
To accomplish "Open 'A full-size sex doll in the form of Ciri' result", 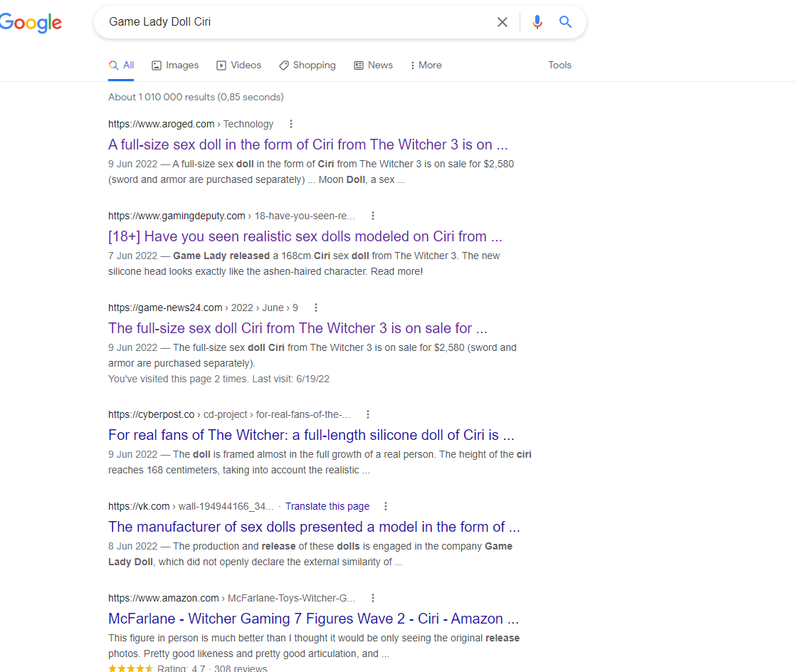I will (307, 145).
